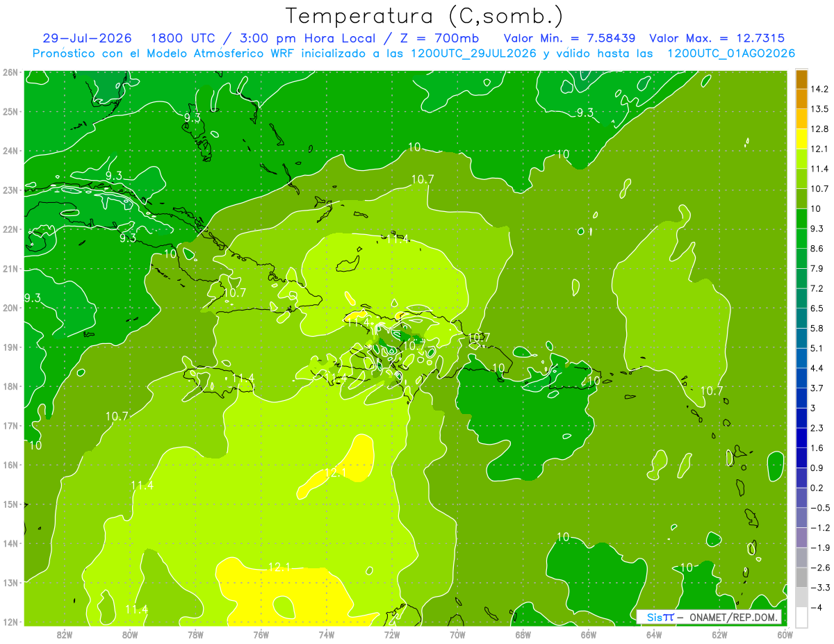Click the '80W' longitude axis label

coord(130,634)
